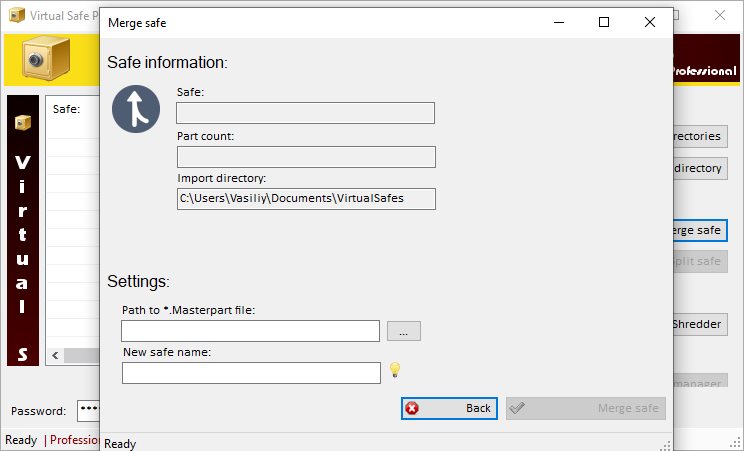This screenshot has width=744, height=451.
Task: Click the lightbulb hint icon
Action: point(395,371)
